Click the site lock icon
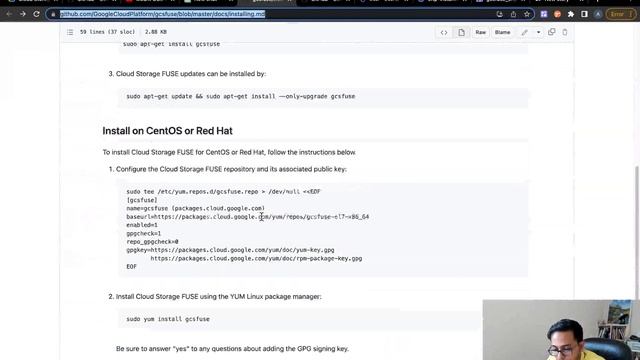 [53, 14]
